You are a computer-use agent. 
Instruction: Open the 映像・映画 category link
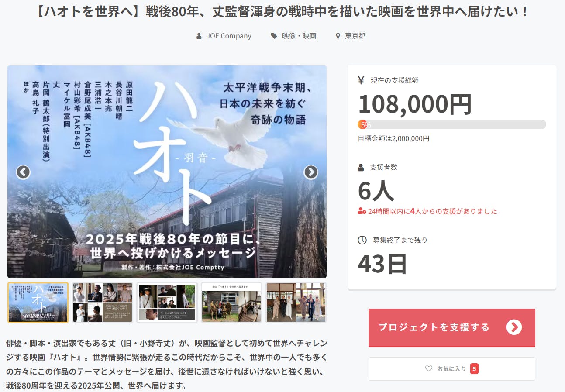[x=299, y=36]
